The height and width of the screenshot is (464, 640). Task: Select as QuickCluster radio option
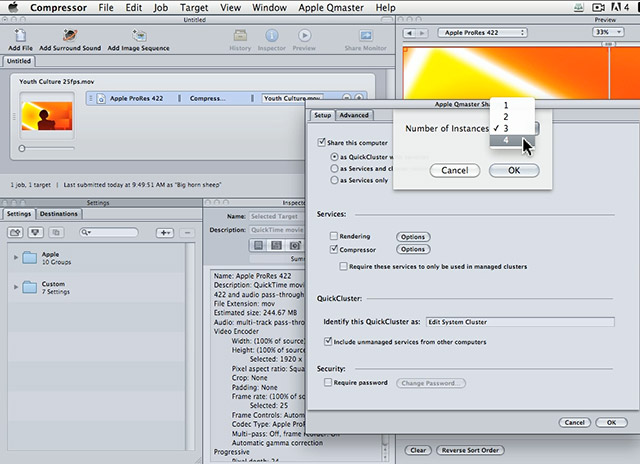[334, 157]
